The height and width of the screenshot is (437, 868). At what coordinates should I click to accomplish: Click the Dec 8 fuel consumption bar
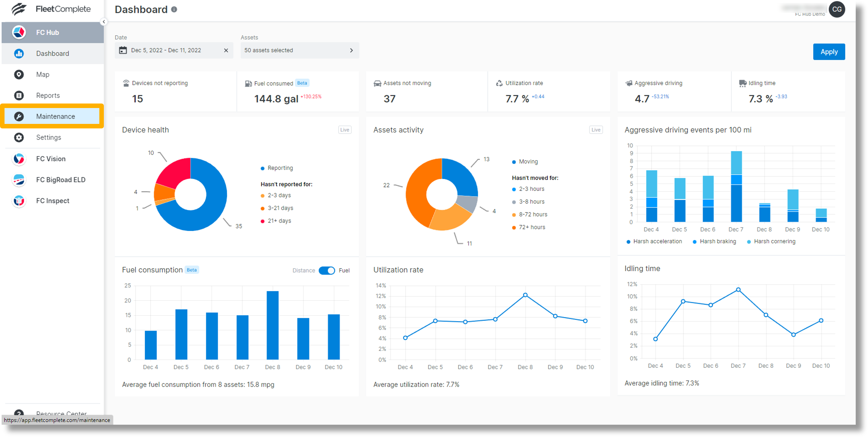click(272, 325)
